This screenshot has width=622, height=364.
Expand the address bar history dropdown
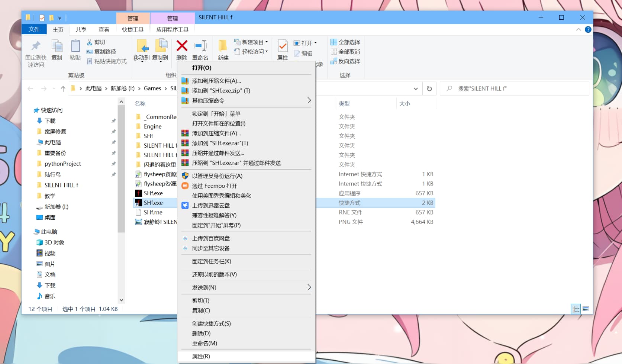click(x=416, y=88)
